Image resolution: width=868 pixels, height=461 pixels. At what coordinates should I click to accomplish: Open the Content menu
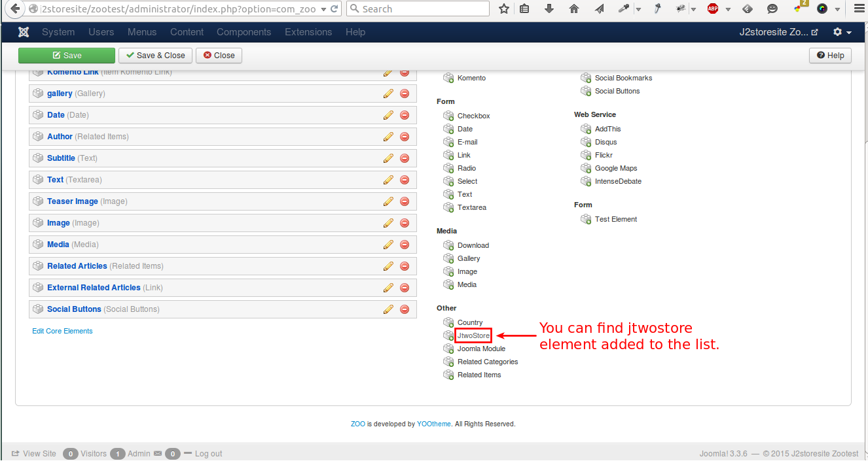[x=187, y=32]
